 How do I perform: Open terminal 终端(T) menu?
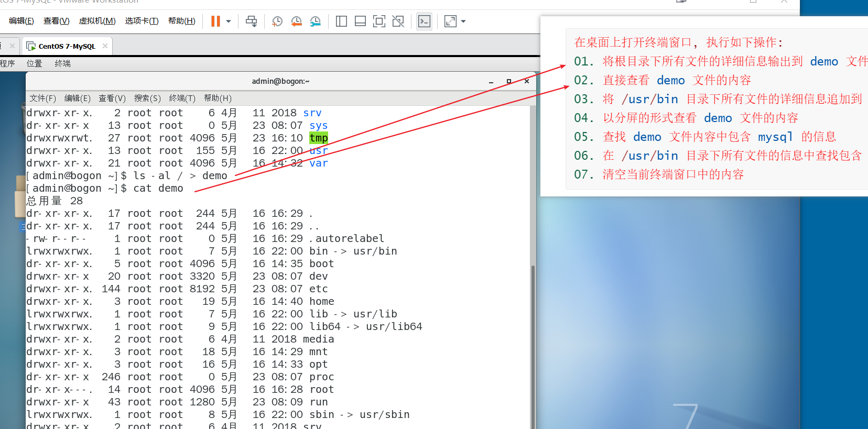click(182, 98)
